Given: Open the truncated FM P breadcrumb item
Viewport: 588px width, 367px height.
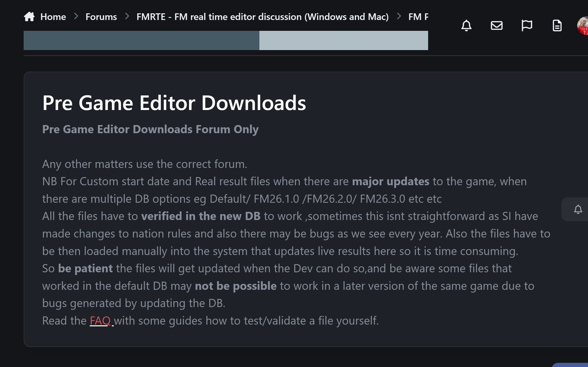Looking at the screenshot, I should pos(418,17).
